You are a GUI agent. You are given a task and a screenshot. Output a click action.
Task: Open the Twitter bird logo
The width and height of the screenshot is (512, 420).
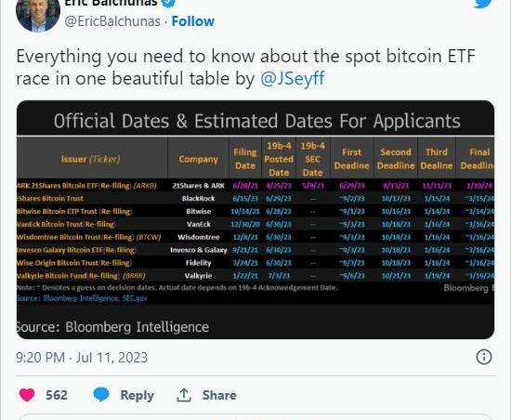tap(483, 4)
